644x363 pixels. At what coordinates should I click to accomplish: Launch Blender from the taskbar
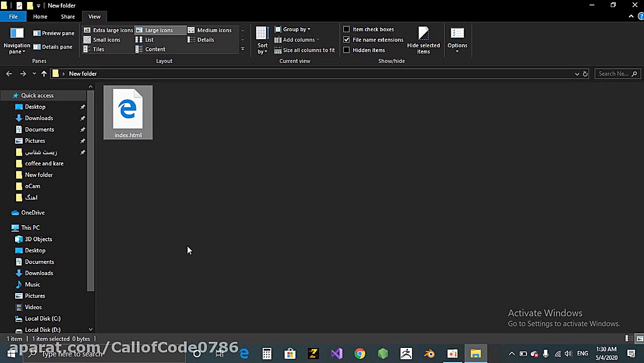pos(429,354)
